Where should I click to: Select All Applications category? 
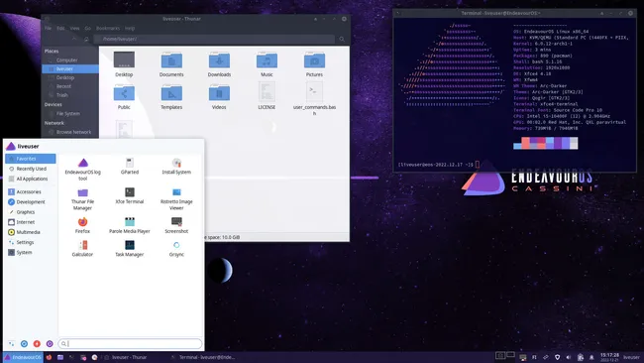click(x=31, y=179)
